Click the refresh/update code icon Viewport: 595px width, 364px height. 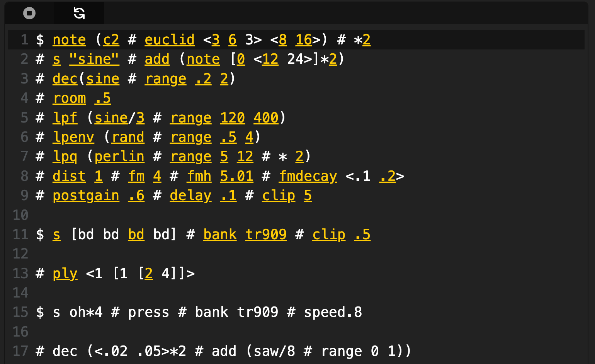[79, 13]
